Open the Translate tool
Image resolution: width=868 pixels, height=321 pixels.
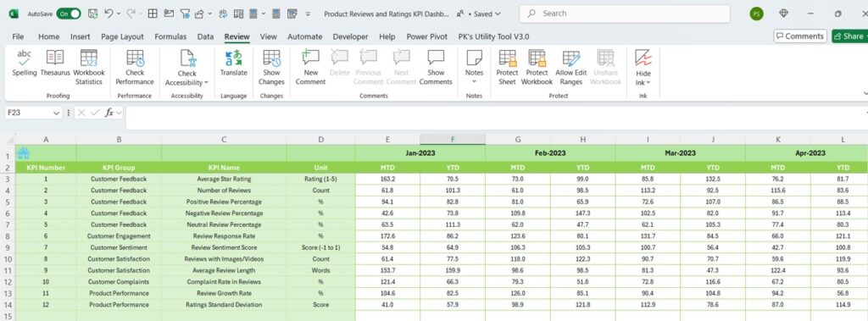pyautogui.click(x=234, y=63)
